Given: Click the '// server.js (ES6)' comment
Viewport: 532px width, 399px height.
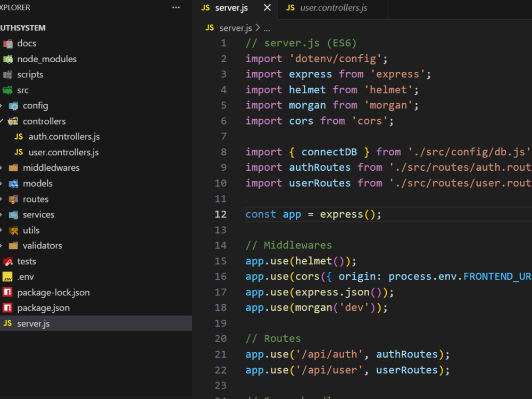Looking at the screenshot, I should pos(301,43).
